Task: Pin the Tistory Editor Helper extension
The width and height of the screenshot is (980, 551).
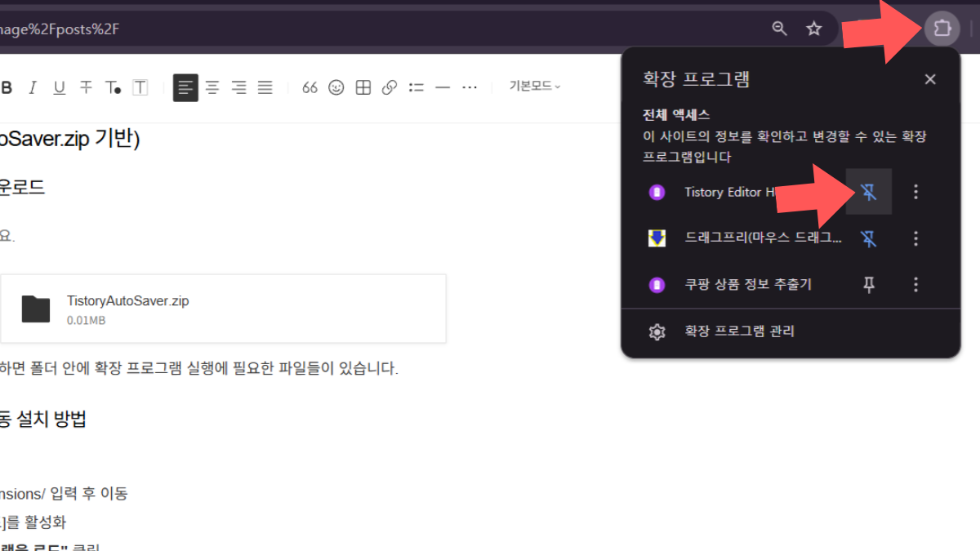Action: [869, 191]
